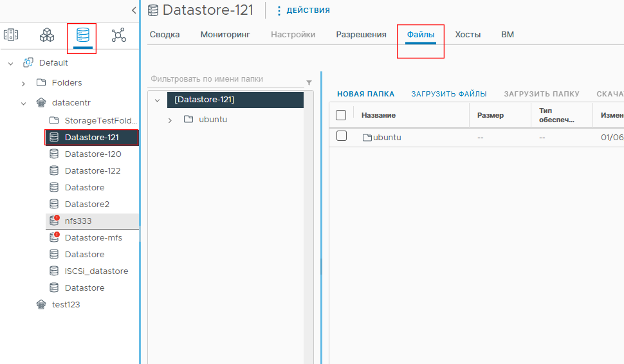This screenshot has height=364, width=624.
Task: Tick the checkbox for the ubuntu row
Action: 342,136
